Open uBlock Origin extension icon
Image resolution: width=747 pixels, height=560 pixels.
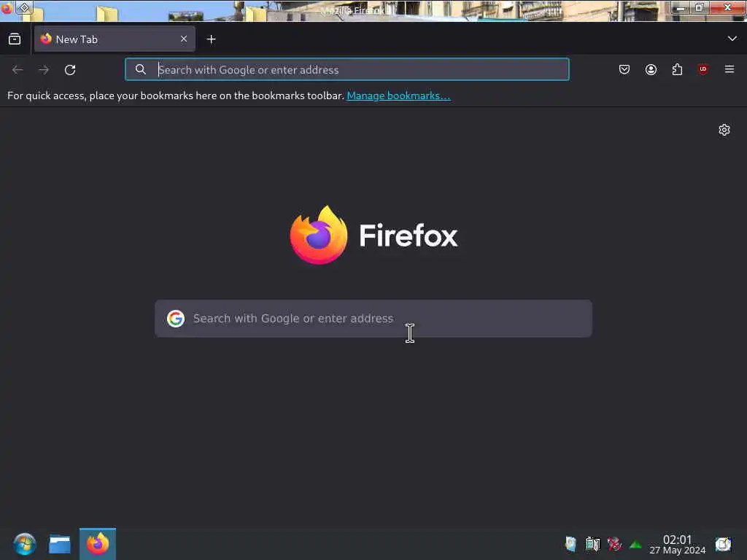click(x=703, y=69)
